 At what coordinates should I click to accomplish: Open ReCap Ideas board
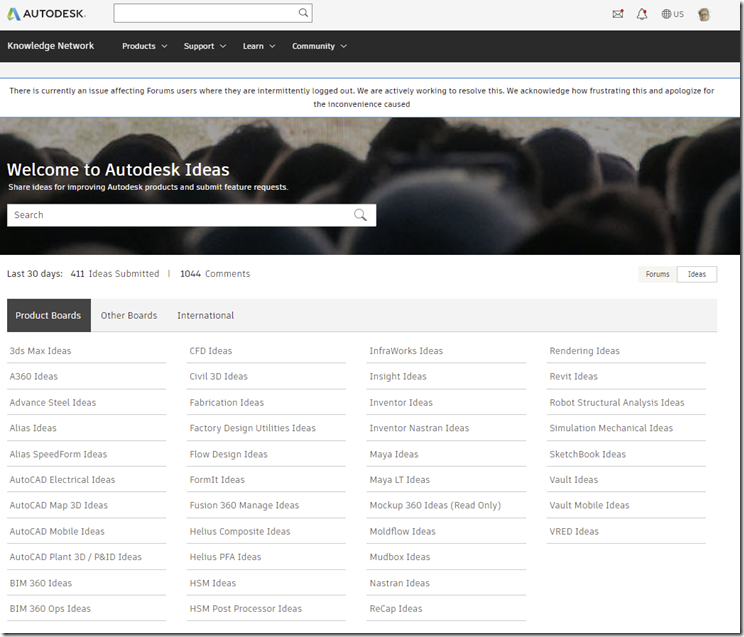(x=396, y=609)
